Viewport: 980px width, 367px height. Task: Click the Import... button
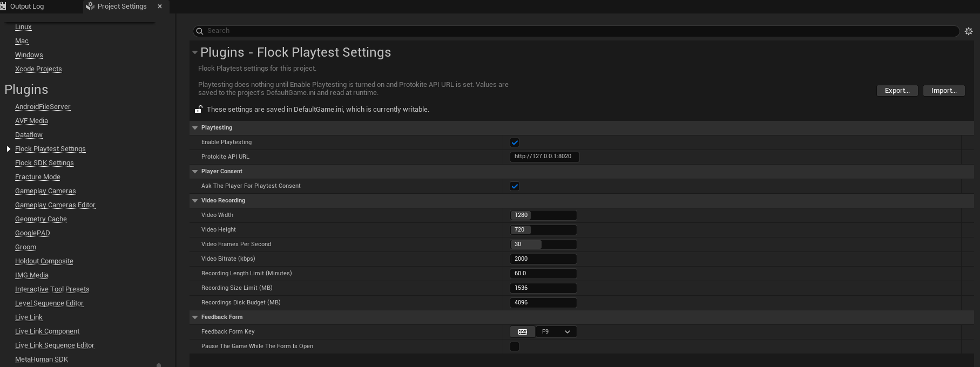pyautogui.click(x=944, y=91)
